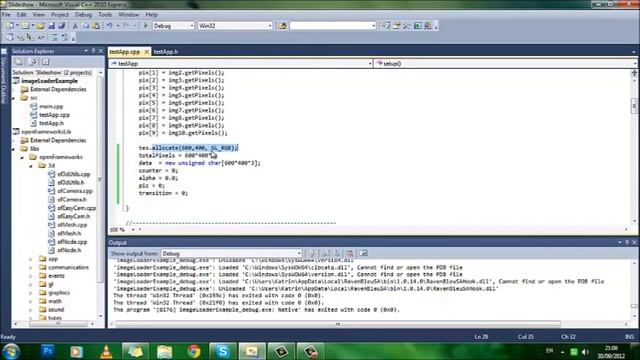The image size is (640, 360).
Task: Click the Find in Files icon
Action: point(282,26)
